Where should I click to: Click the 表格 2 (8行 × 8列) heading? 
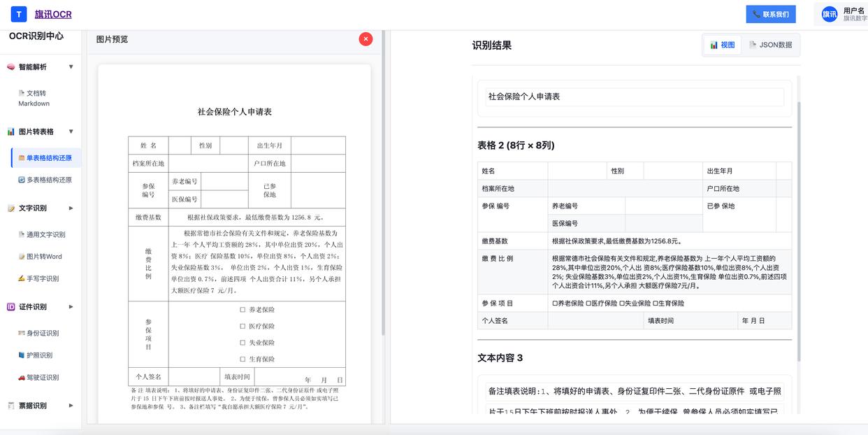tap(516, 145)
